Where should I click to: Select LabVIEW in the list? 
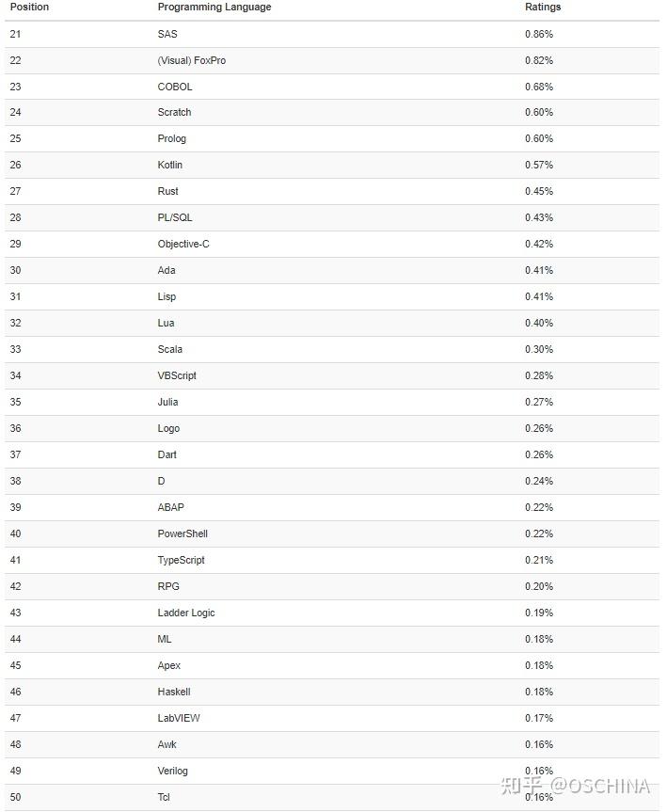[x=179, y=718]
